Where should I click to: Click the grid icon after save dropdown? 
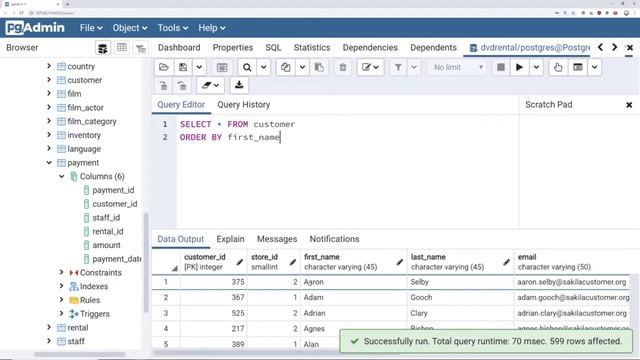(222, 67)
